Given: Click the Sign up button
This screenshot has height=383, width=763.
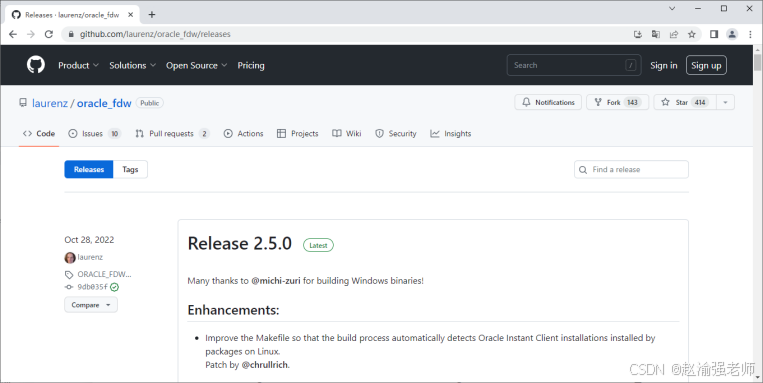Looking at the screenshot, I should (706, 65).
